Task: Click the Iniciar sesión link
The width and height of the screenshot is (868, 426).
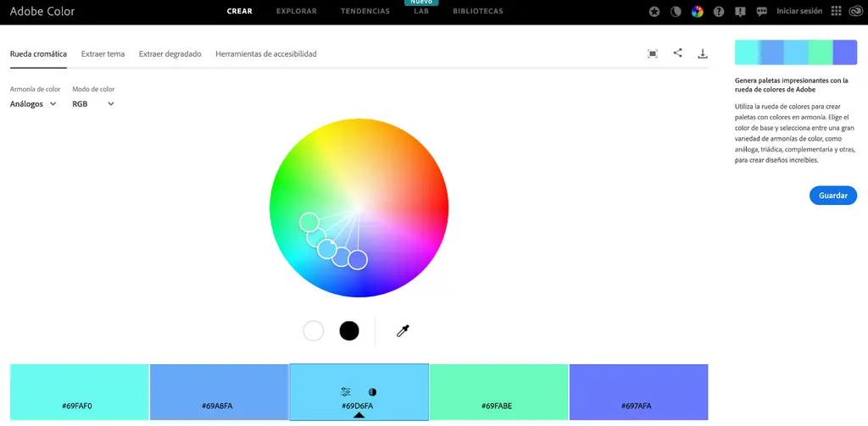Action: [x=799, y=11]
